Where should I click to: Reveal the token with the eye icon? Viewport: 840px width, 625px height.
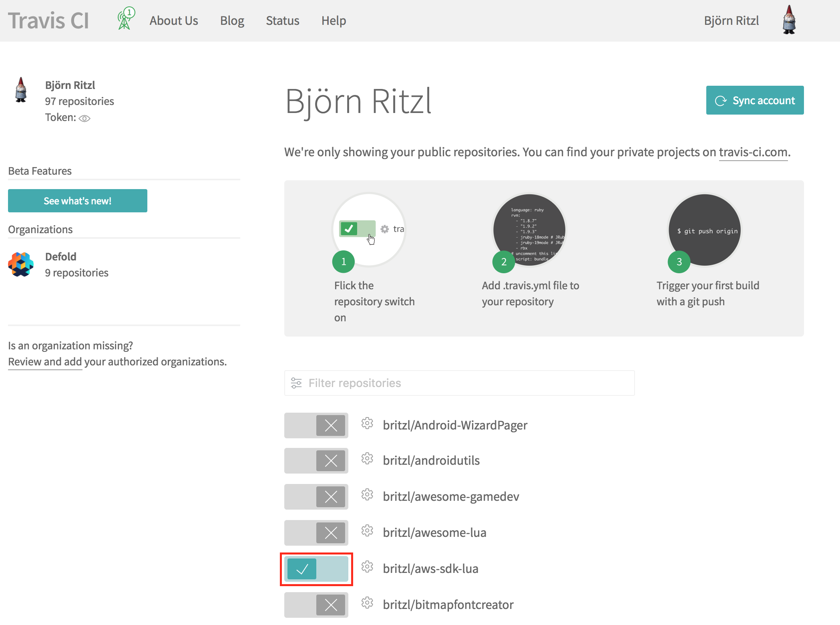pyautogui.click(x=84, y=118)
